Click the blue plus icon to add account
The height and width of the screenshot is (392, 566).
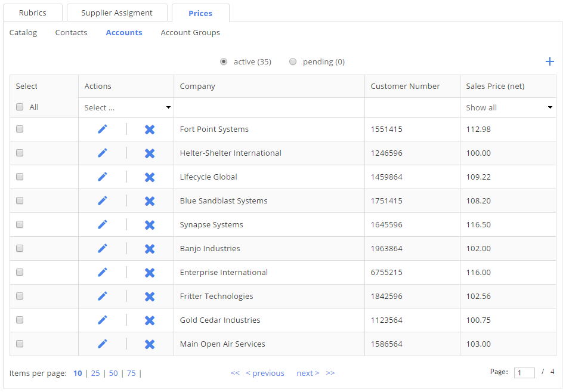click(x=549, y=61)
